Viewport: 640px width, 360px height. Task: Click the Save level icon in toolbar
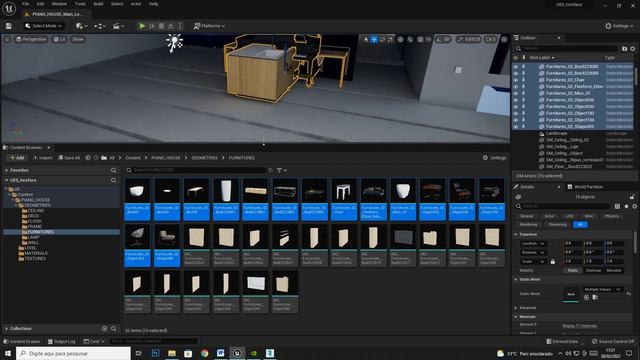(9, 26)
